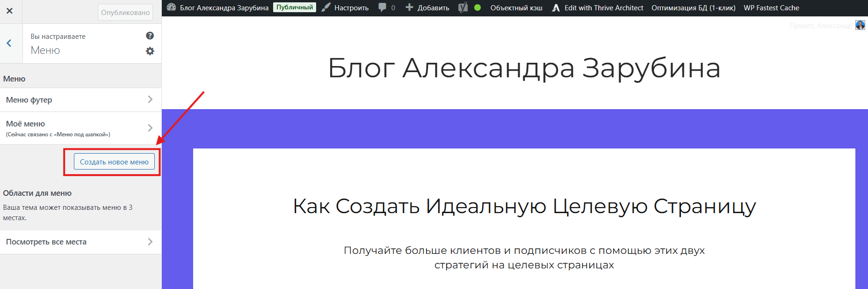
Task: Open the help question-mark icon
Action: point(150,36)
